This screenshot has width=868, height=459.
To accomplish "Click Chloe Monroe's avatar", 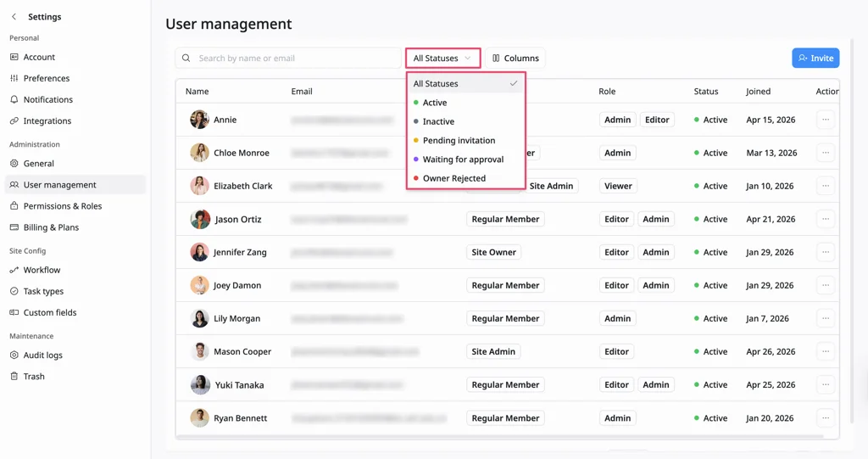I will point(199,153).
